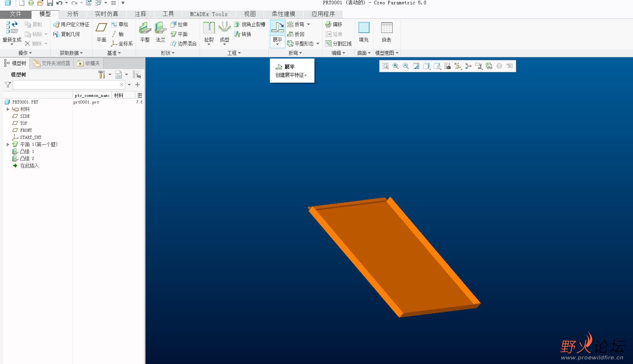Expand the Operations (操作) group dropdown
Viewport: 633px width, 364px height.
click(x=25, y=53)
